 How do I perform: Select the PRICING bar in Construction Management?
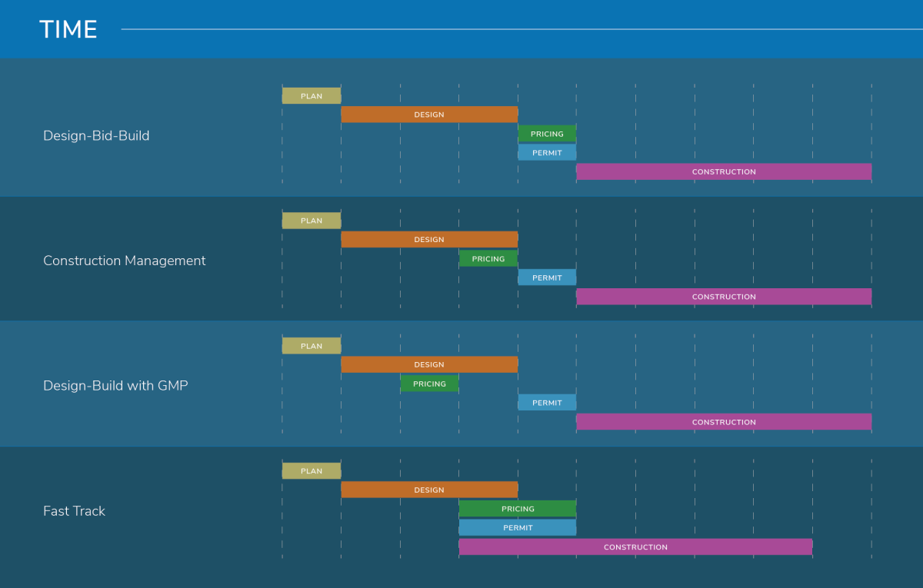point(488,259)
